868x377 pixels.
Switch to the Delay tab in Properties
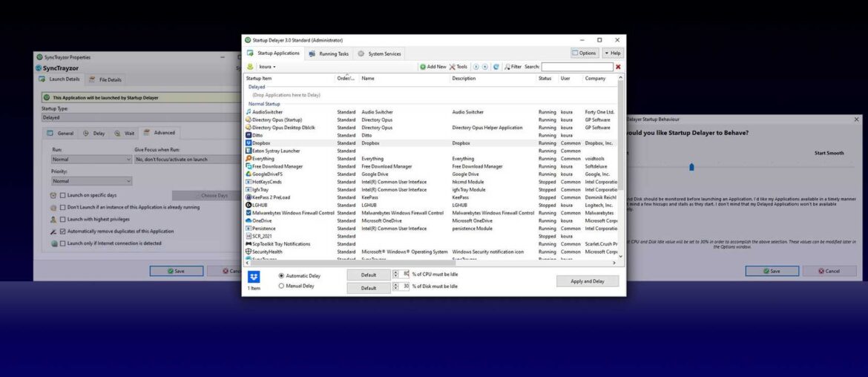coord(93,134)
